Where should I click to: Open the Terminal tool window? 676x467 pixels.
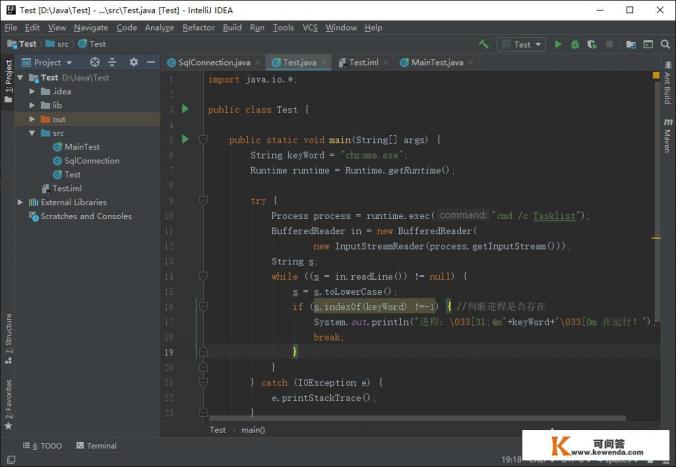[97, 445]
